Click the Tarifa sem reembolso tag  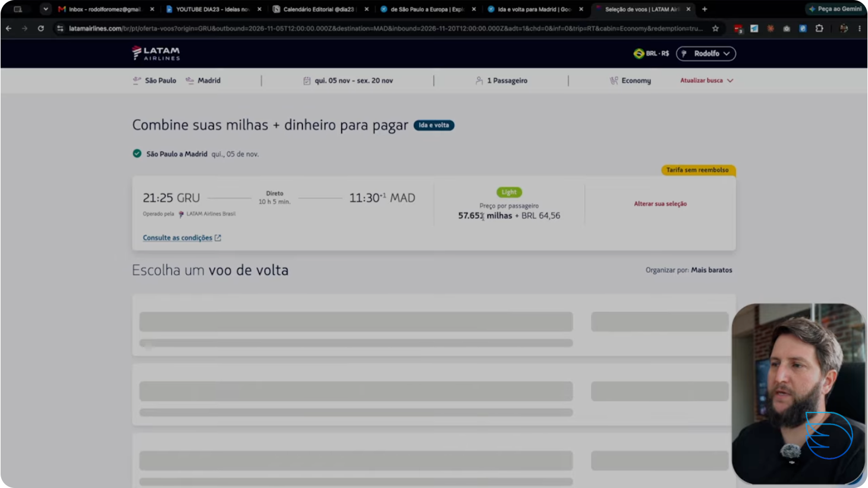[698, 170]
